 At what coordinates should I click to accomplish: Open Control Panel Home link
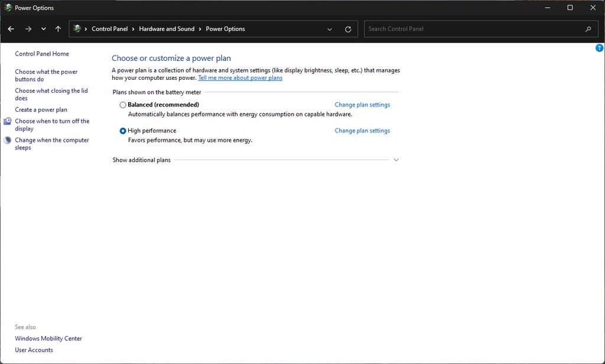[x=42, y=54]
